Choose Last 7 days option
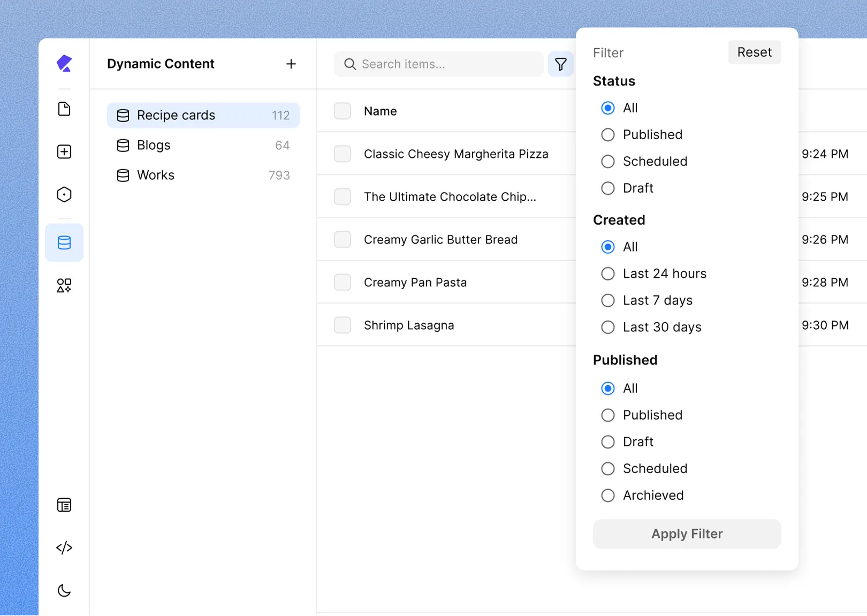The height and width of the screenshot is (616, 867). click(x=608, y=301)
